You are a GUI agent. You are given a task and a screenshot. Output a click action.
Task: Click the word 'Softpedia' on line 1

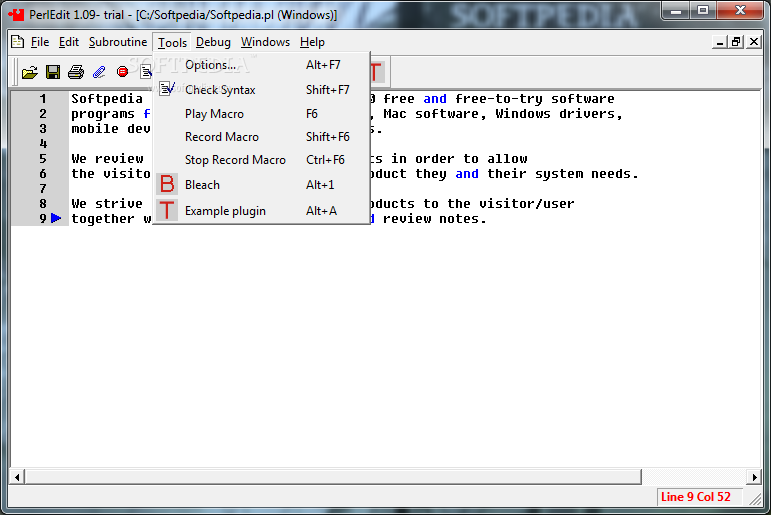point(107,99)
